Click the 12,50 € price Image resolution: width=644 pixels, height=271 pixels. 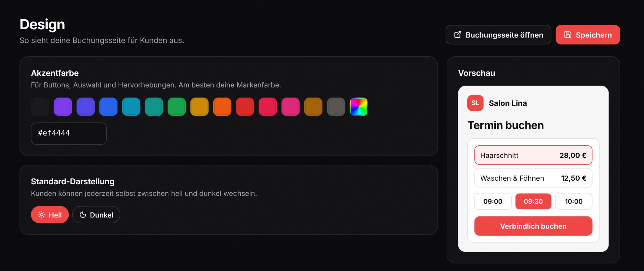(x=574, y=178)
